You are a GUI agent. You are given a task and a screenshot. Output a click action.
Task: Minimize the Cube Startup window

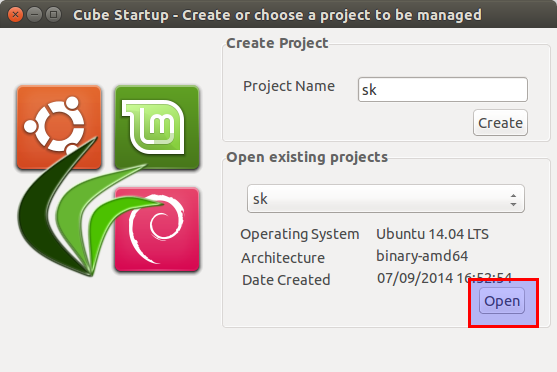(34, 15)
